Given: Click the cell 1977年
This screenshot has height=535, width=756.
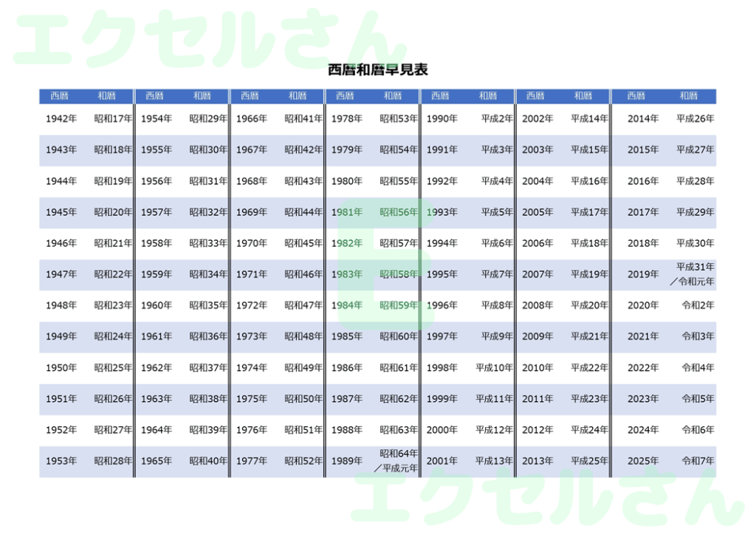Looking at the screenshot, I should coord(251,461).
